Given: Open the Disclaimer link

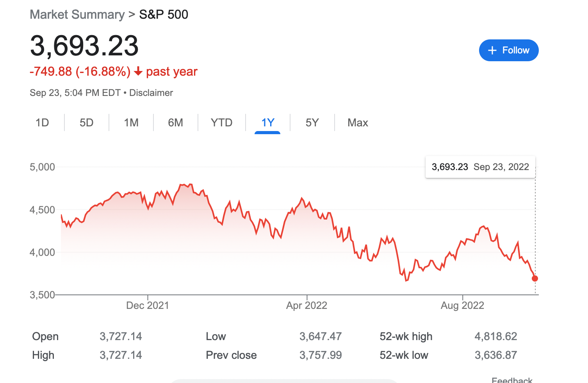Looking at the screenshot, I should pyautogui.click(x=151, y=93).
